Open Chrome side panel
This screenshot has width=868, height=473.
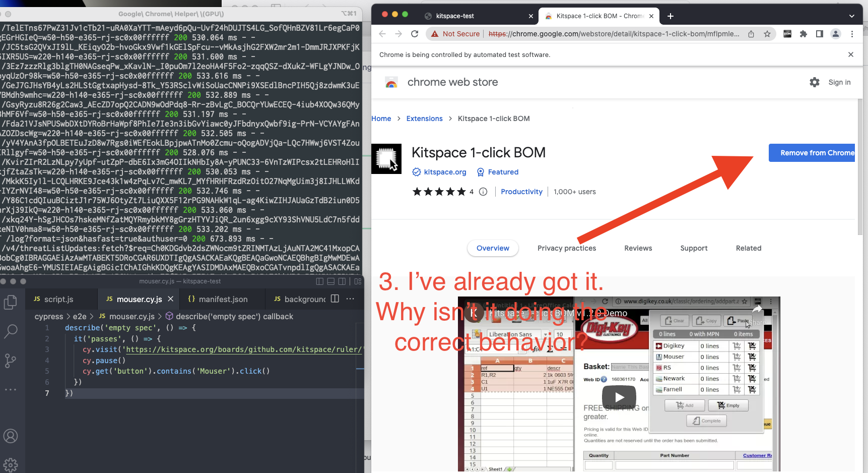click(820, 34)
